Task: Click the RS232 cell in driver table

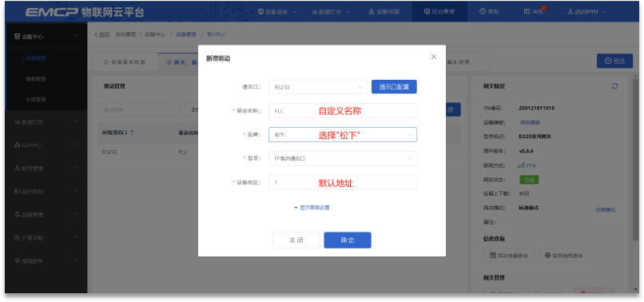Action: click(109, 152)
